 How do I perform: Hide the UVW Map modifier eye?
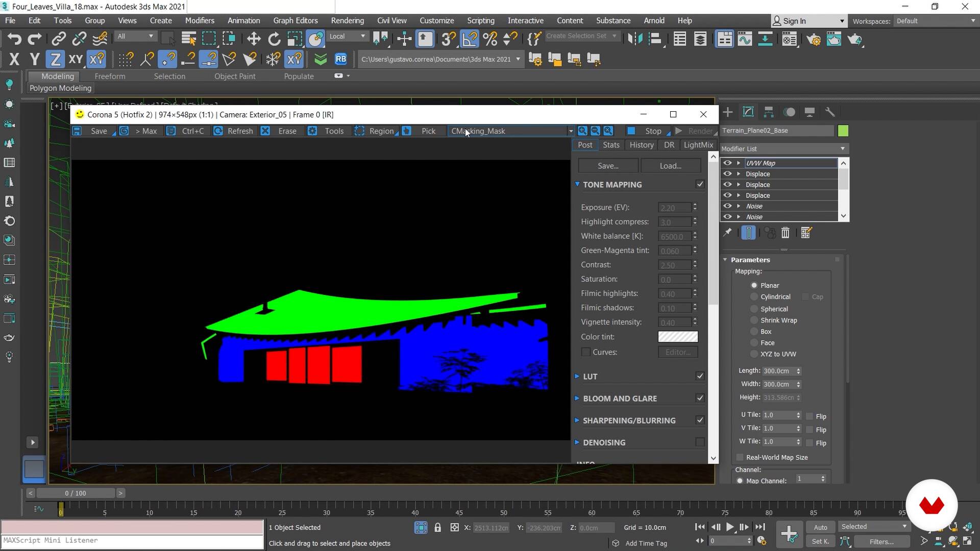[727, 163]
